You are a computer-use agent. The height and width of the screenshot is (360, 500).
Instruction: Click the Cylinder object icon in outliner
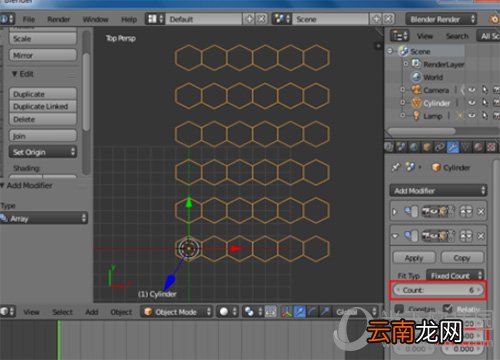coord(416,103)
